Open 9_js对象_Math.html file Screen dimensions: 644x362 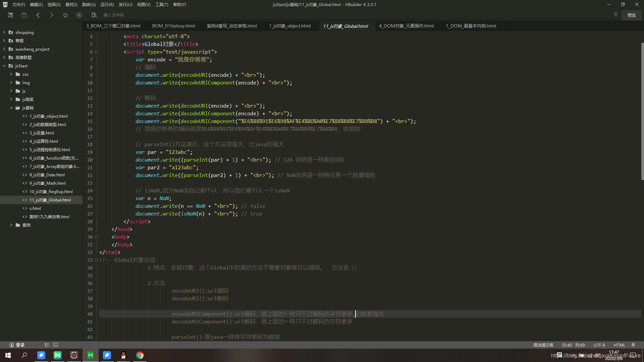point(47,183)
